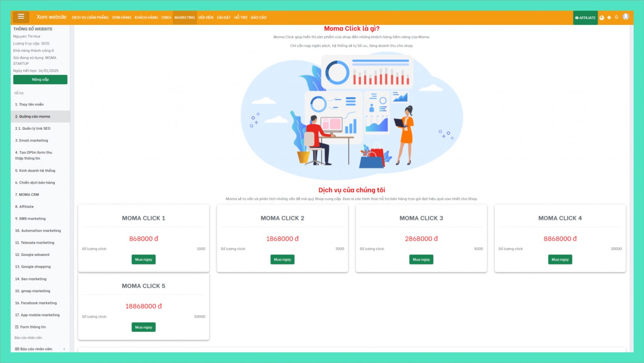
Task: Open the DỊCH VỤ (SẢN PHẨM) menu
Action: pyautogui.click(x=90, y=18)
